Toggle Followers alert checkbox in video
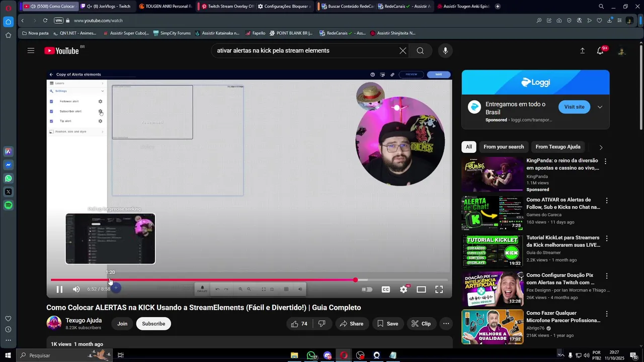The image size is (644, 362). (51, 102)
